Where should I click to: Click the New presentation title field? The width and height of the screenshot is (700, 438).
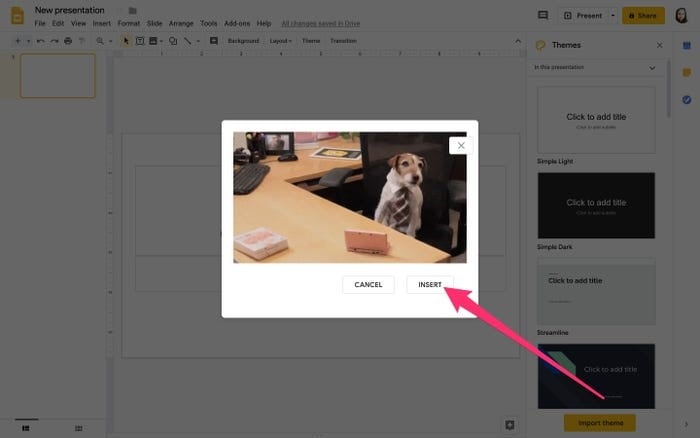click(70, 10)
